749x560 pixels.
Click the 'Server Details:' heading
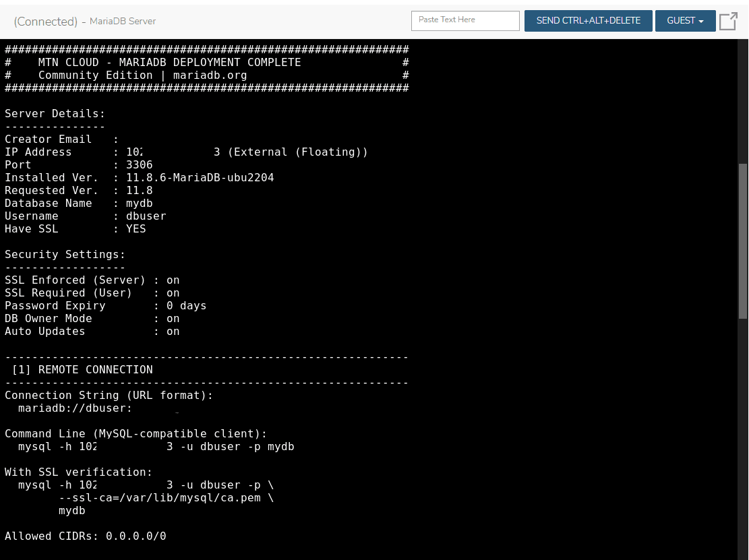(x=55, y=114)
